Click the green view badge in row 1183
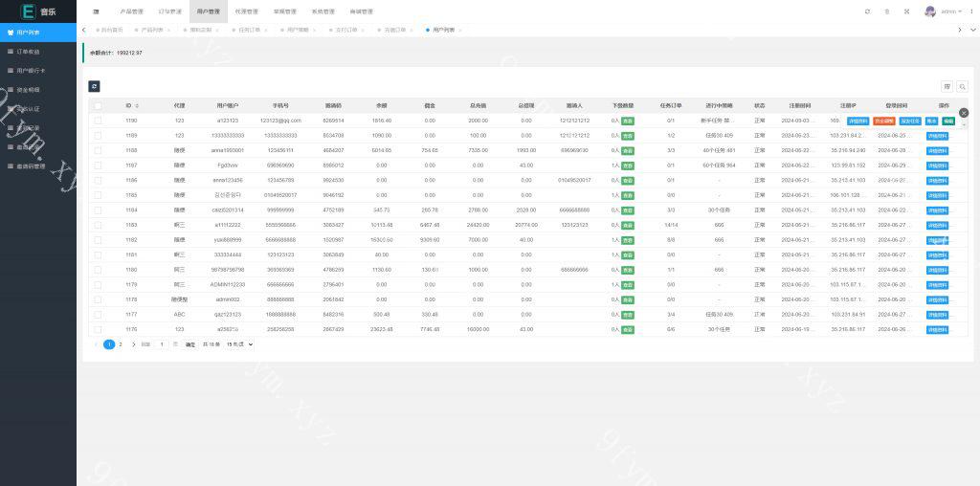 tap(628, 225)
